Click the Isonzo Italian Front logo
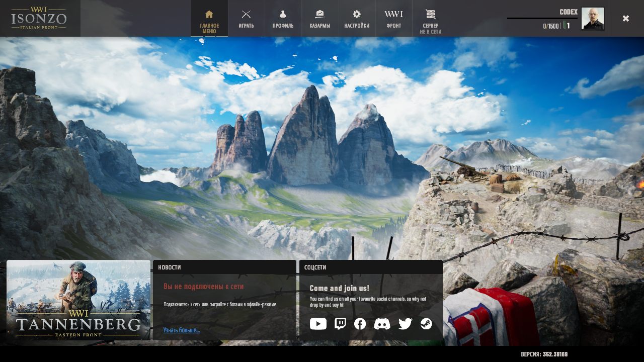The width and height of the screenshot is (644, 362). coord(39,18)
